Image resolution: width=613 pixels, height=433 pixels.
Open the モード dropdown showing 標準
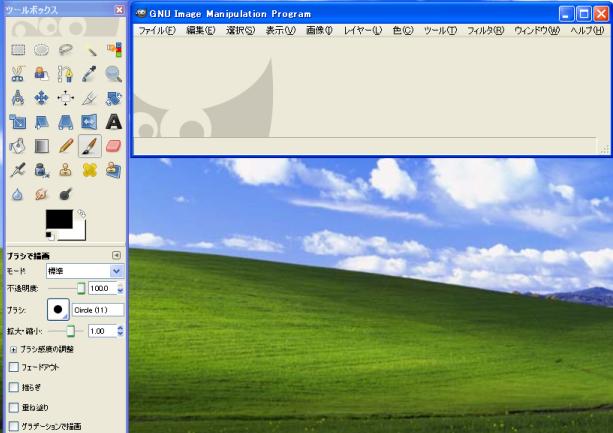[x=85, y=271]
